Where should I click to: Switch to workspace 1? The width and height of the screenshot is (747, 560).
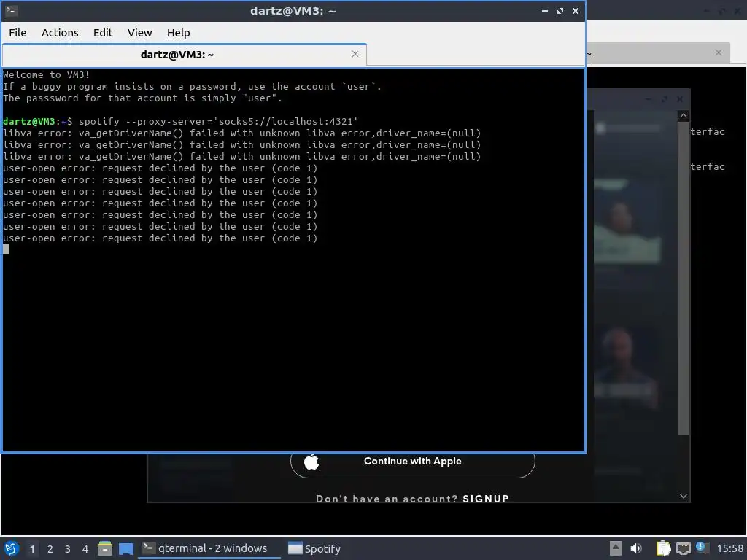[32, 549]
